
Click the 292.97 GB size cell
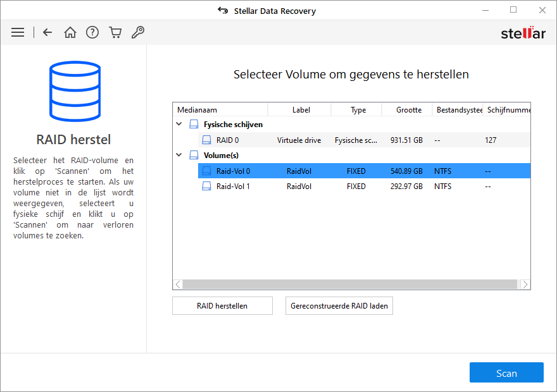tap(406, 187)
